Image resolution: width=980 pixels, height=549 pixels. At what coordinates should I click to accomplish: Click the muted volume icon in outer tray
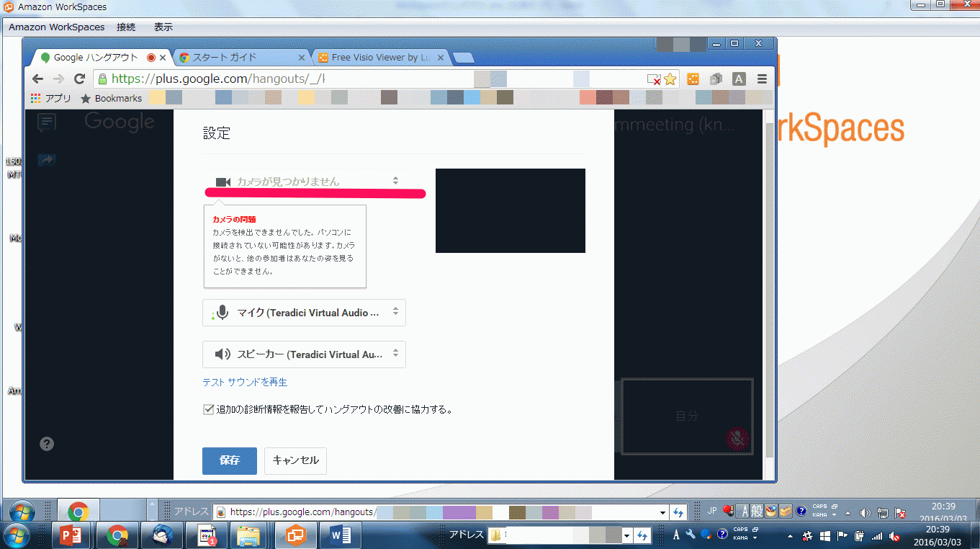[x=894, y=536]
